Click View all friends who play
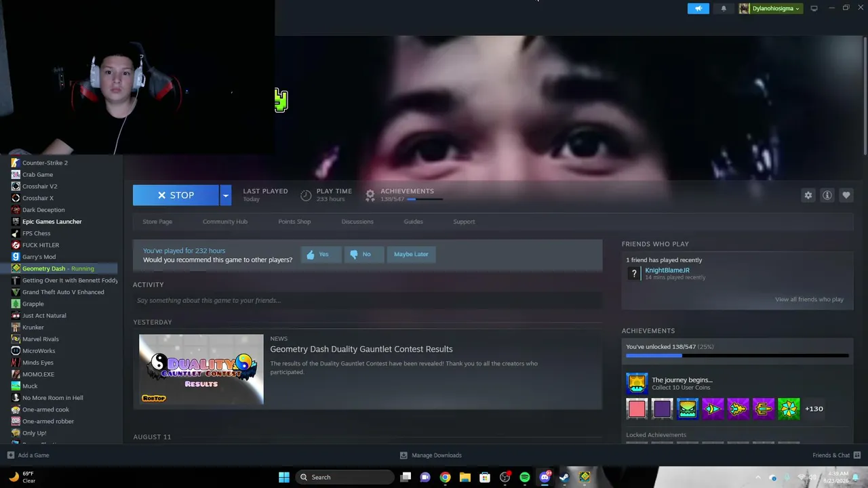This screenshot has height=488, width=868. tap(809, 300)
